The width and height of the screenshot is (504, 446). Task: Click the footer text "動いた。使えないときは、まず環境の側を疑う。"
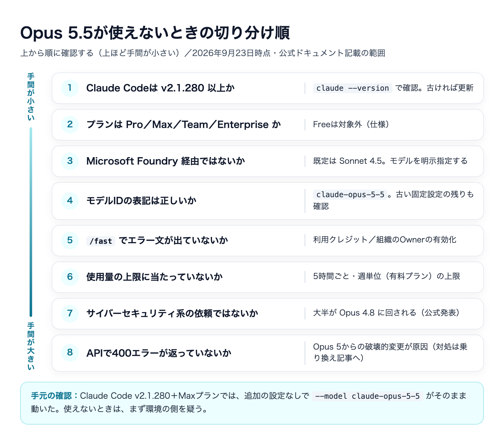click(x=120, y=409)
